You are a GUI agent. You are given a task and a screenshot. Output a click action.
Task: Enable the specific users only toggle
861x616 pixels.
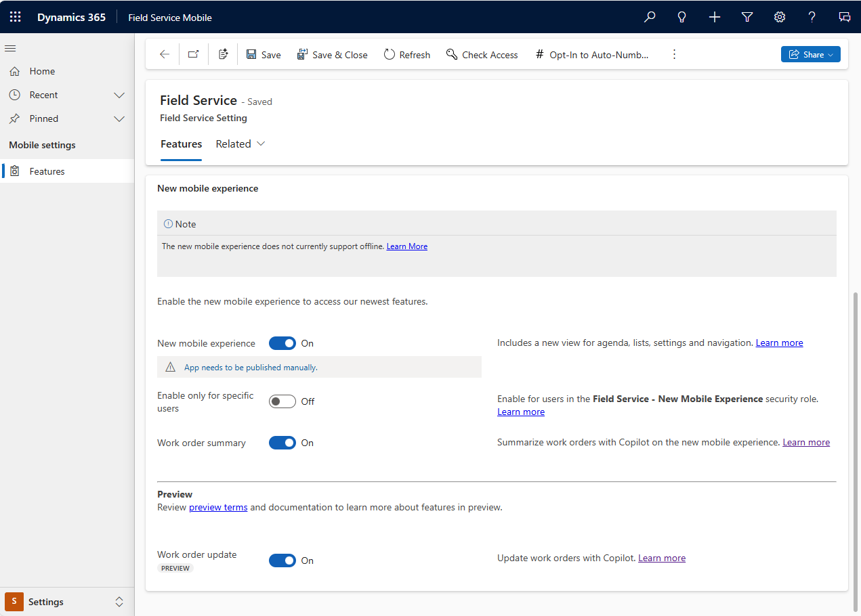tap(282, 401)
